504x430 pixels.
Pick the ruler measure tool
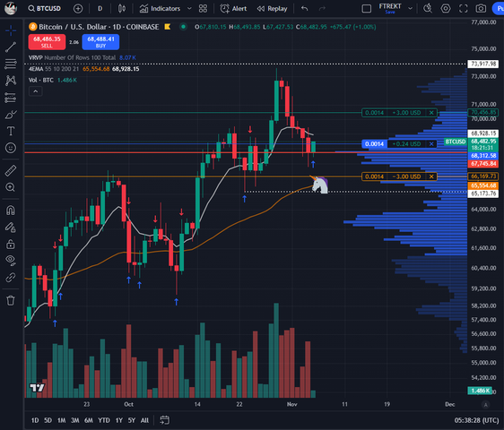pos(10,170)
